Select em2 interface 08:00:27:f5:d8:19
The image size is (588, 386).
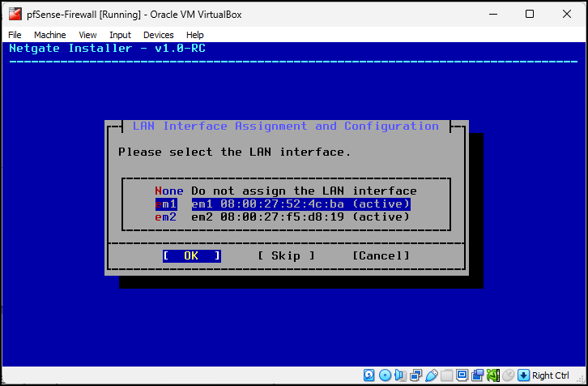pos(282,217)
